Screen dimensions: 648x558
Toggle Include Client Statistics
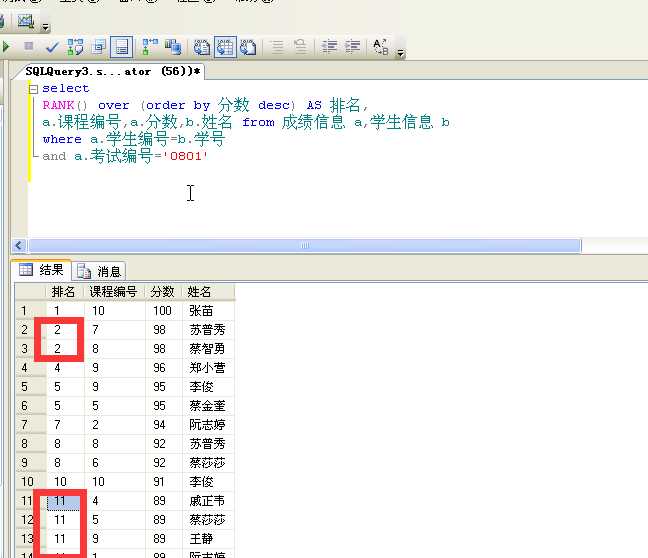click(x=173, y=47)
